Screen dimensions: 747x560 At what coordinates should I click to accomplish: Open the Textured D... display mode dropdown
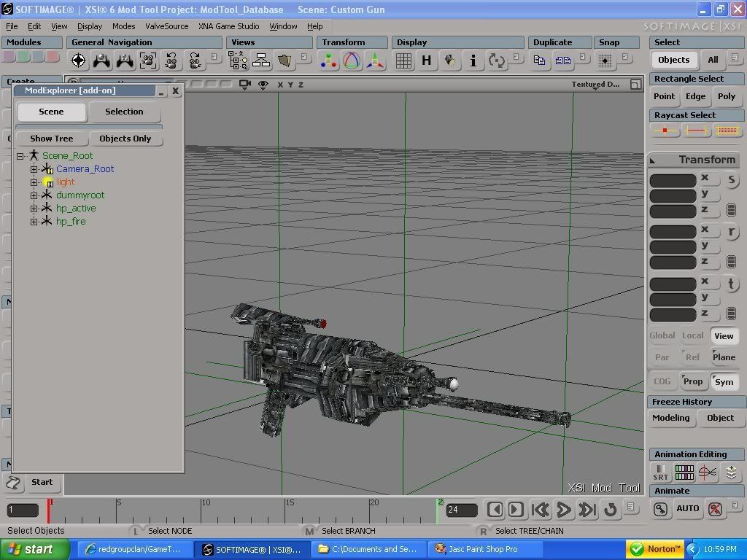coord(595,85)
